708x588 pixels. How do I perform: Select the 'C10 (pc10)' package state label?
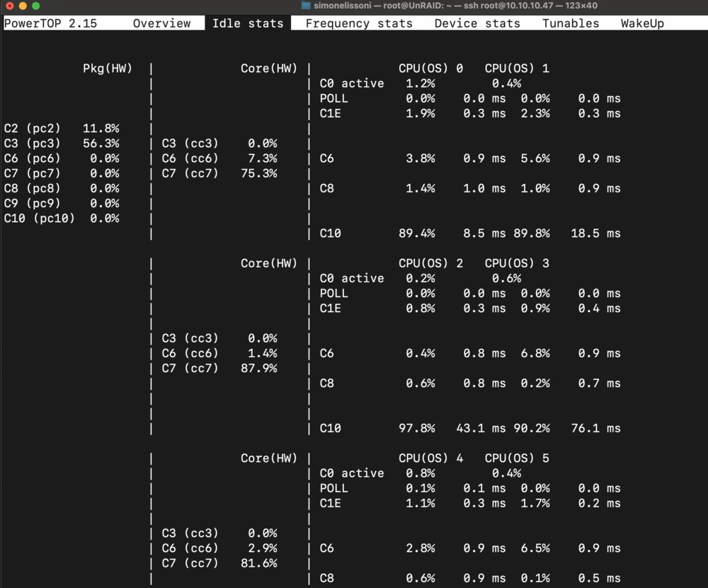(39, 219)
